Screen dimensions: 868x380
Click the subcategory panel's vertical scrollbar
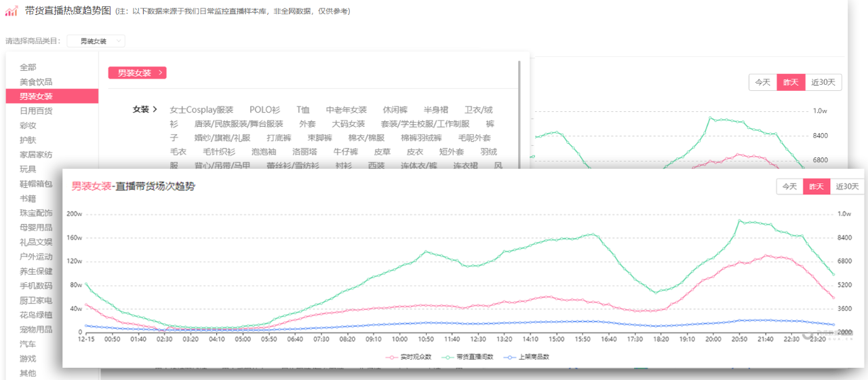pyautogui.click(x=519, y=113)
